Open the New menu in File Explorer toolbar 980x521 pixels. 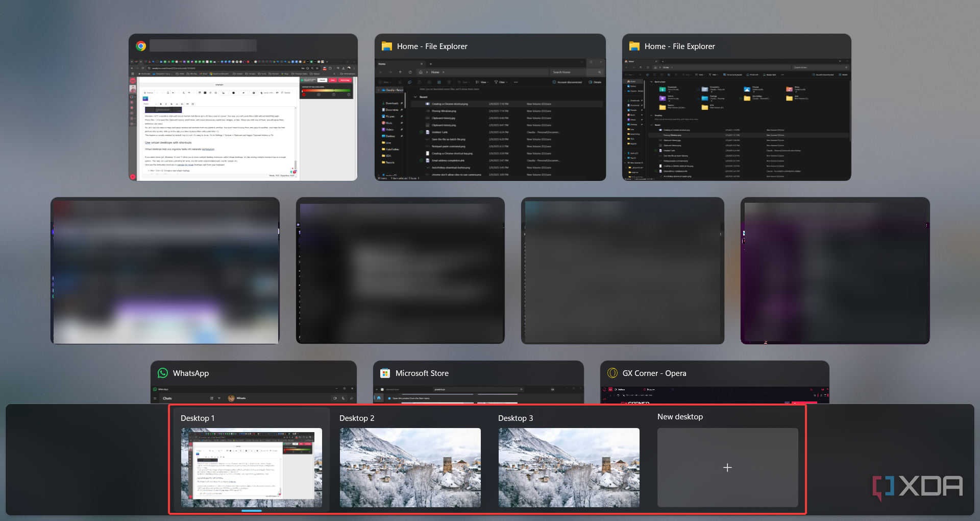tap(386, 82)
